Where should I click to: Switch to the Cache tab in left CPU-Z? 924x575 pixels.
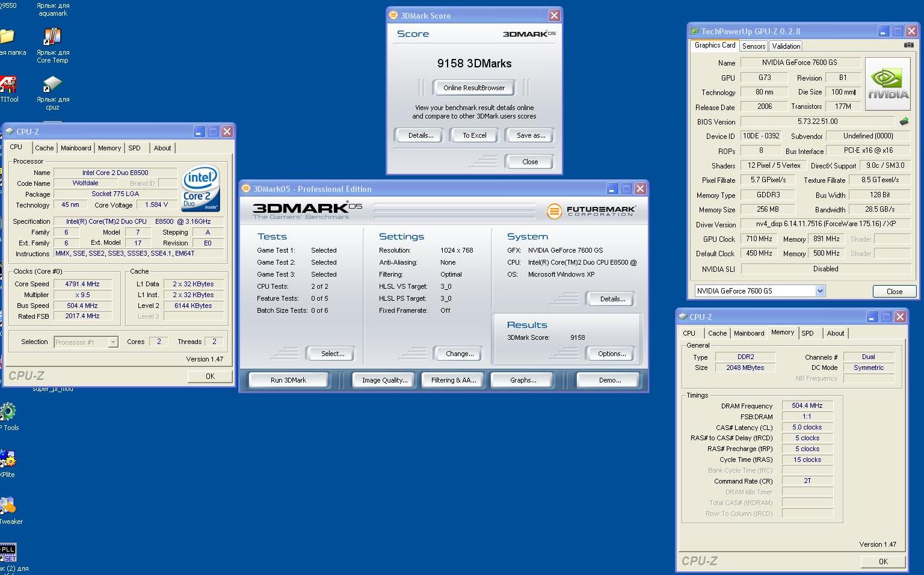[45, 148]
